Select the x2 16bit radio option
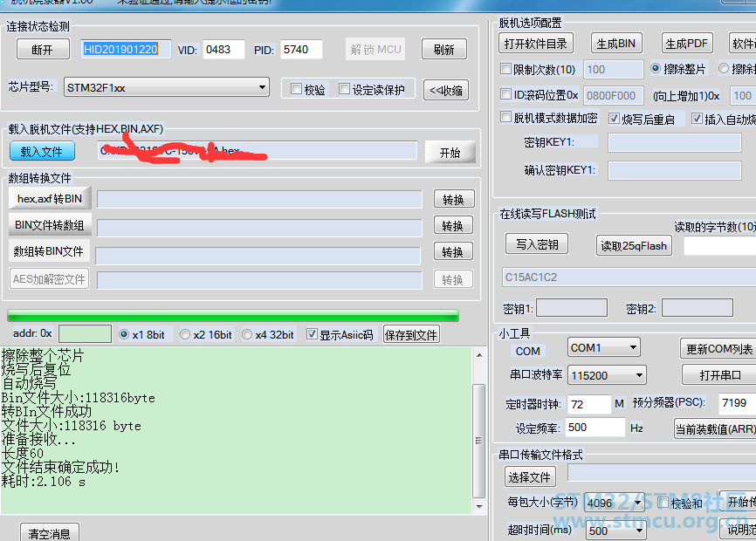The height and width of the screenshot is (541, 756). pyautogui.click(x=185, y=334)
